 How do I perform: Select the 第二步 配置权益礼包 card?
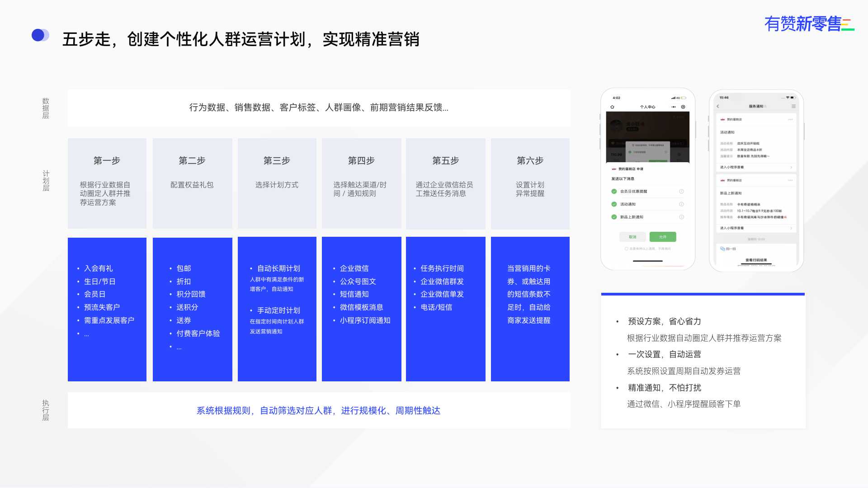click(x=193, y=183)
